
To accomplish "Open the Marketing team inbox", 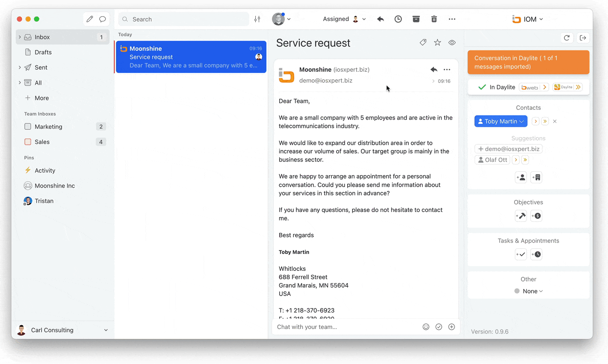I will click(x=62, y=126).
